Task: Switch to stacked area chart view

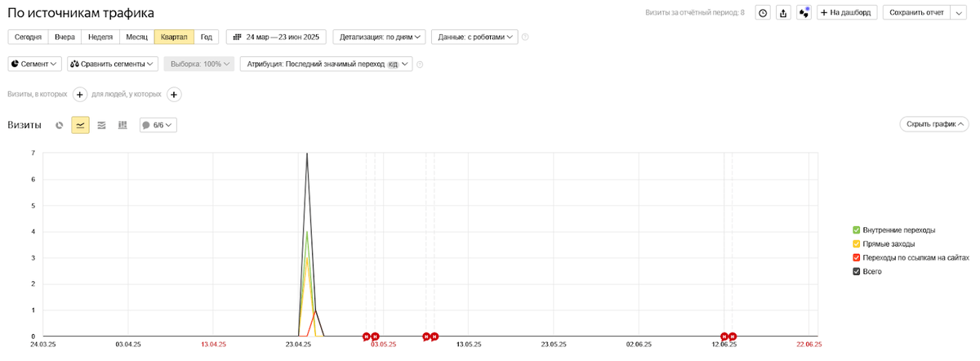Action: coord(101,125)
